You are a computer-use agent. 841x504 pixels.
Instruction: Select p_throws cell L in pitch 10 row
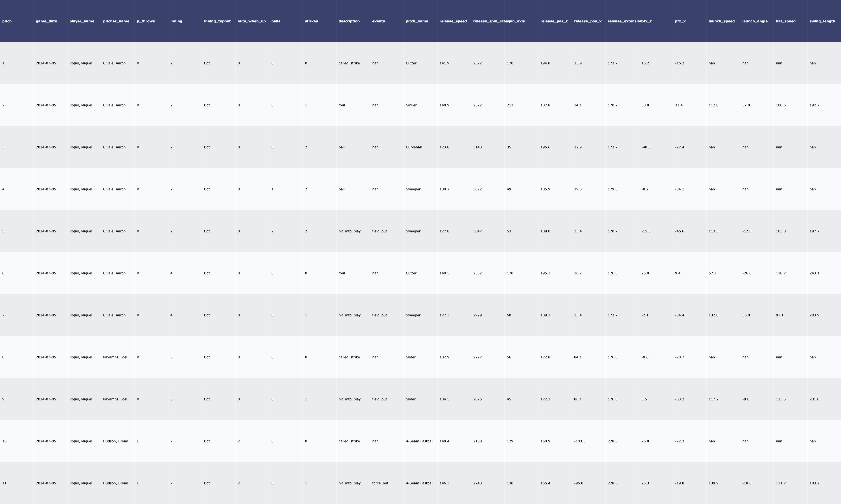(x=138, y=441)
